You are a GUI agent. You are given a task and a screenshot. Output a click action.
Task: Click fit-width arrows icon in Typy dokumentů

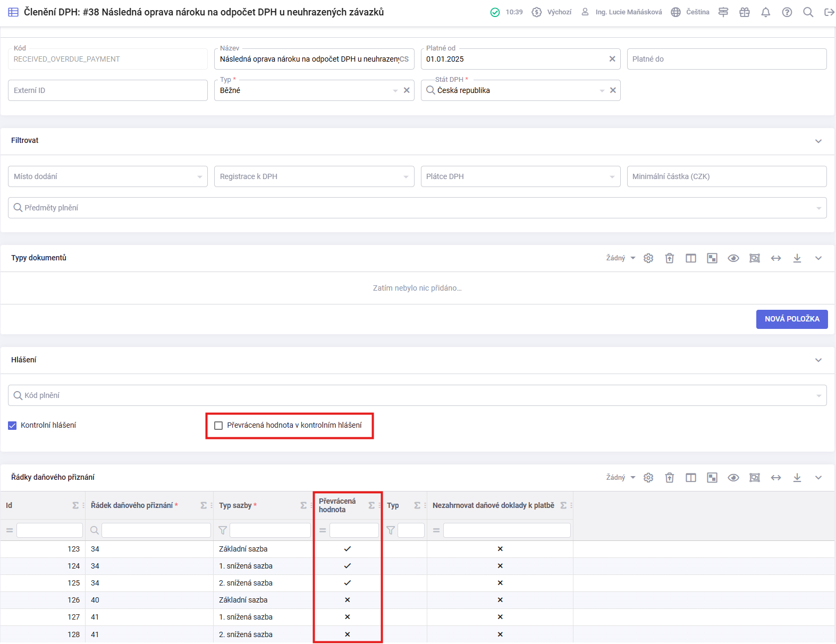tap(776, 258)
